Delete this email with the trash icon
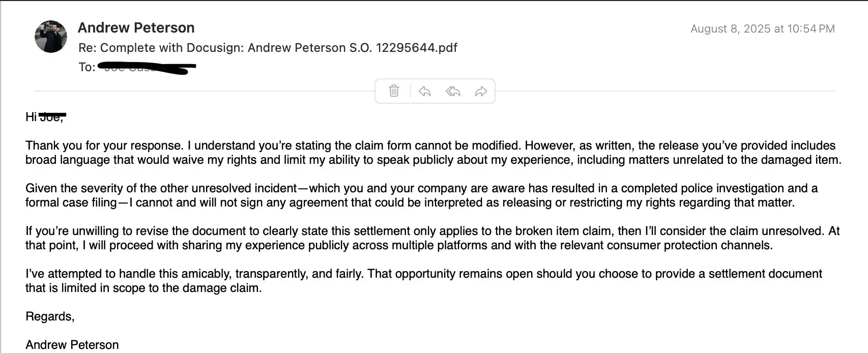This screenshot has height=353, width=868. (394, 91)
